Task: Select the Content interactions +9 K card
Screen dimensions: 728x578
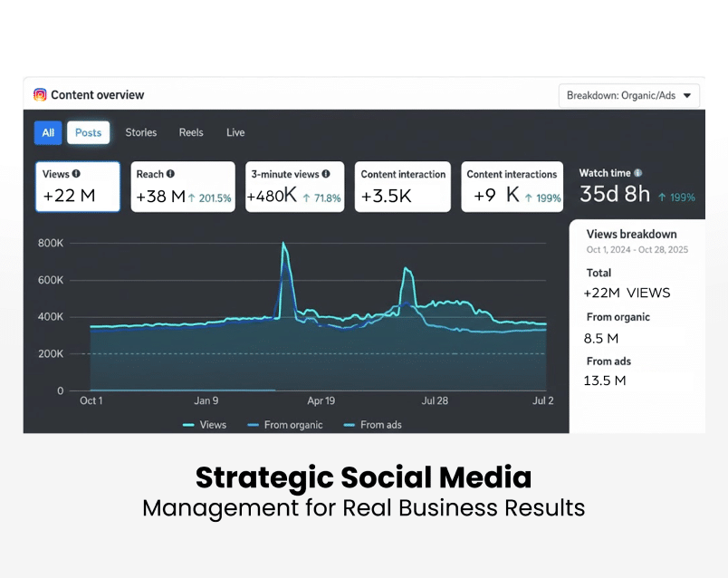Action: point(512,187)
